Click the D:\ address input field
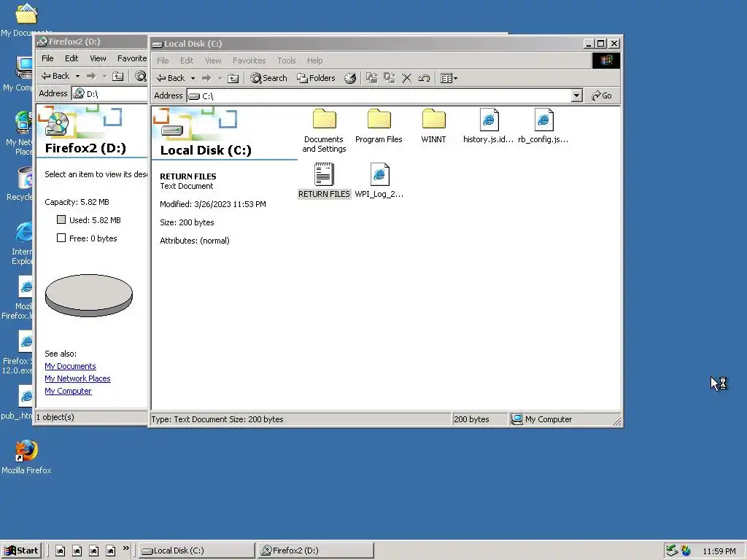This screenshot has height=560, width=747. click(x=110, y=93)
